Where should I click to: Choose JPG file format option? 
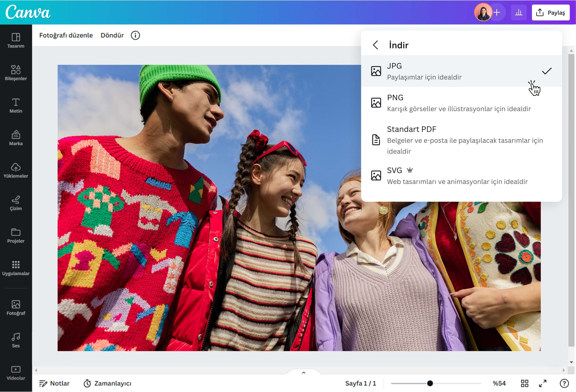461,71
